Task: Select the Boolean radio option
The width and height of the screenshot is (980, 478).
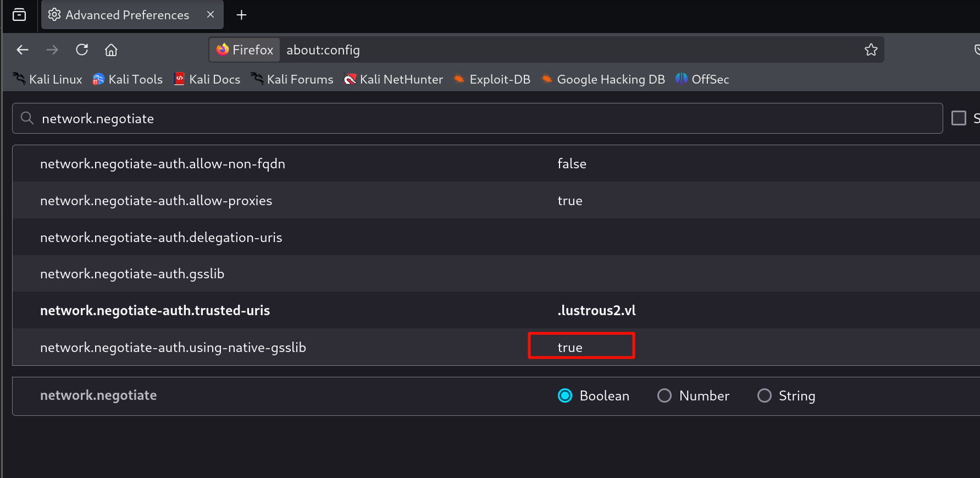Action: (x=565, y=395)
